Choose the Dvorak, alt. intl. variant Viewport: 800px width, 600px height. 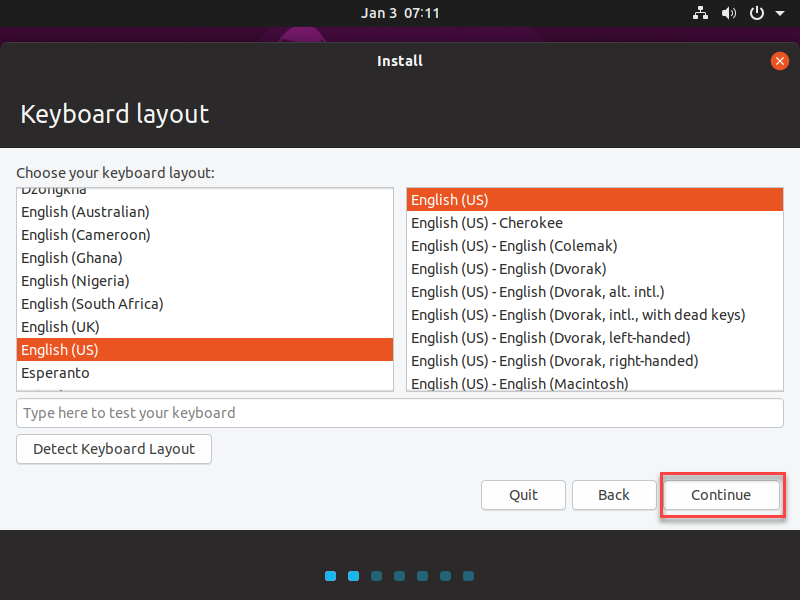pos(595,292)
